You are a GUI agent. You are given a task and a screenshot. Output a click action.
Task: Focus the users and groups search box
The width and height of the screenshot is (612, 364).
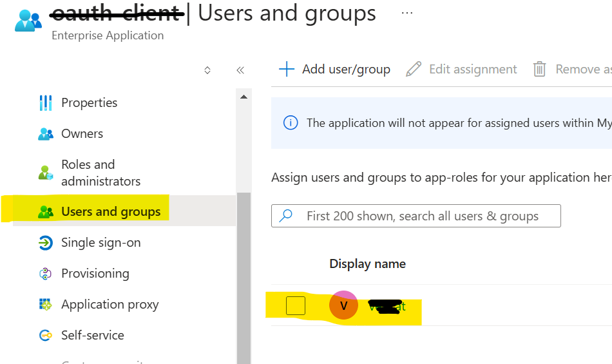pyautogui.click(x=416, y=216)
